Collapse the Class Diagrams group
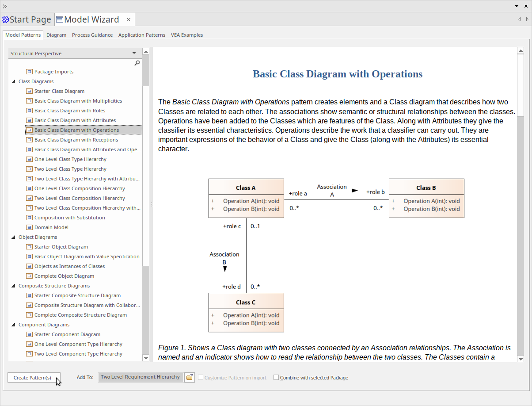Image resolution: width=532 pixels, height=406 pixels. coord(14,81)
